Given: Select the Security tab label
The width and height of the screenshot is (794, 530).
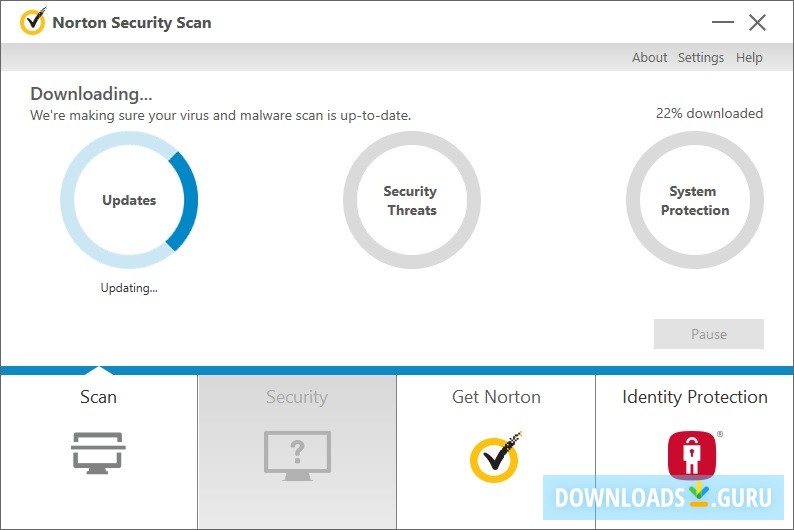Looking at the screenshot, I should tap(297, 397).
